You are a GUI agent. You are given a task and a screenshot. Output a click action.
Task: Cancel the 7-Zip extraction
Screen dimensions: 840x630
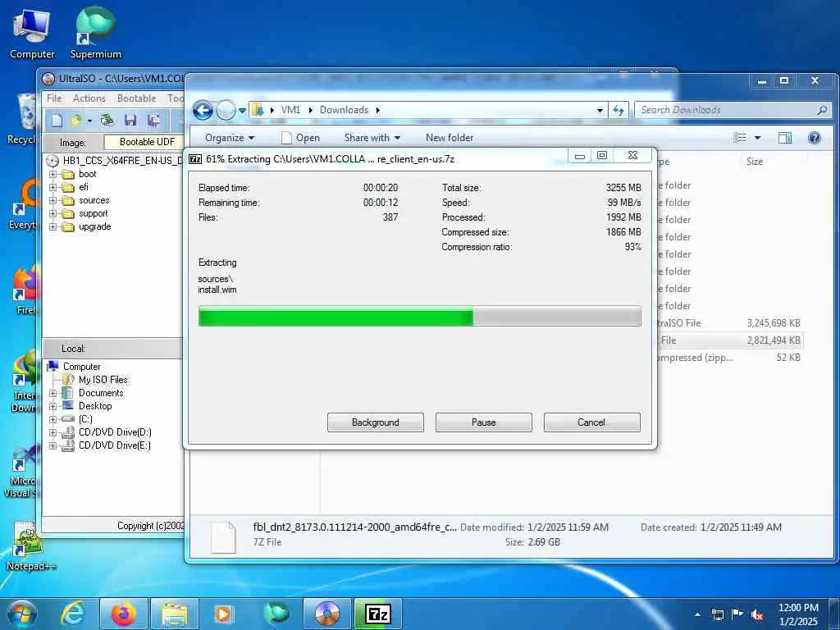(x=591, y=422)
